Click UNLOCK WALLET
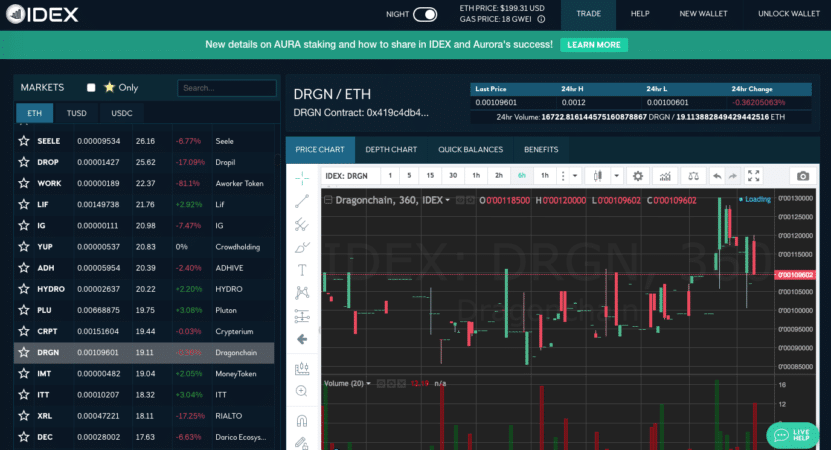The image size is (831, 450). (789, 14)
